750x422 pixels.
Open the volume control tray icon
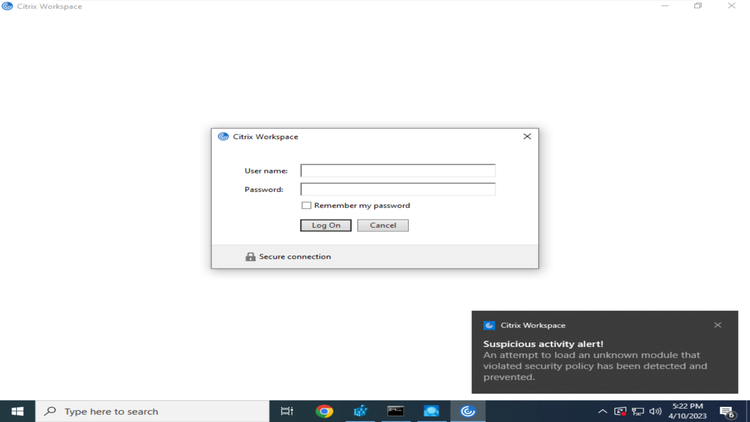[655, 411]
